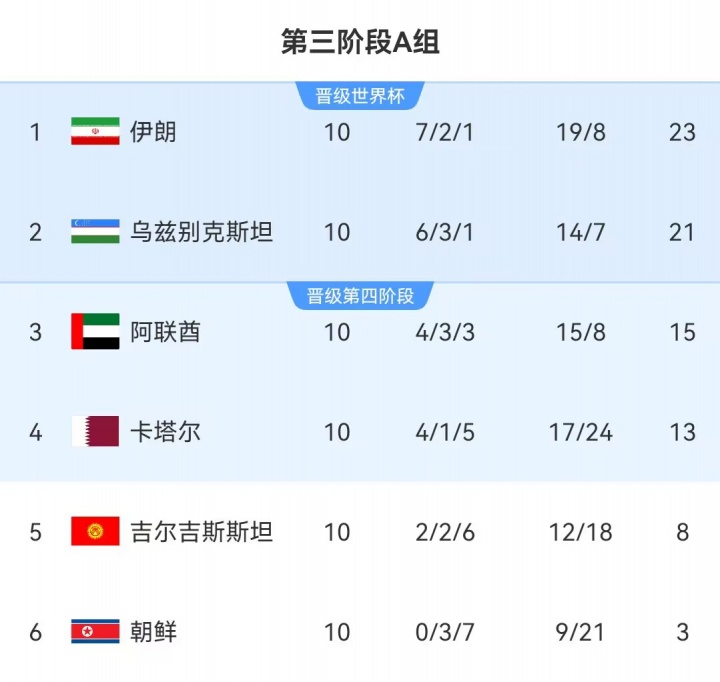Click the UAE flag icon
Screen dimensions: 720x682
click(95, 332)
